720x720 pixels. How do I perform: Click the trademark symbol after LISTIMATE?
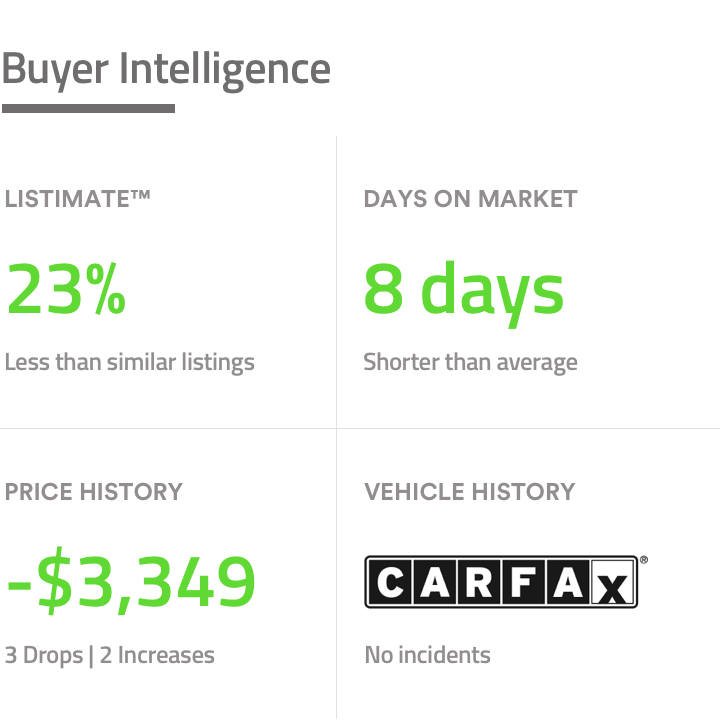(x=139, y=194)
